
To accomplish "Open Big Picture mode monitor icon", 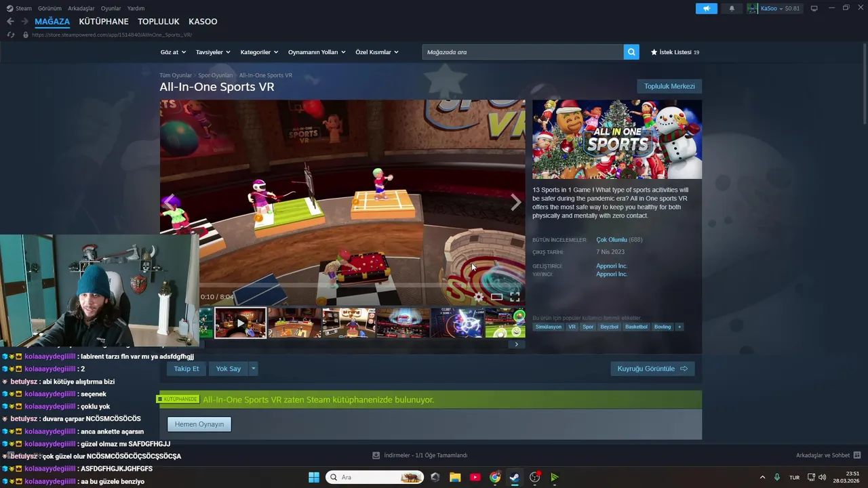I will point(814,8).
